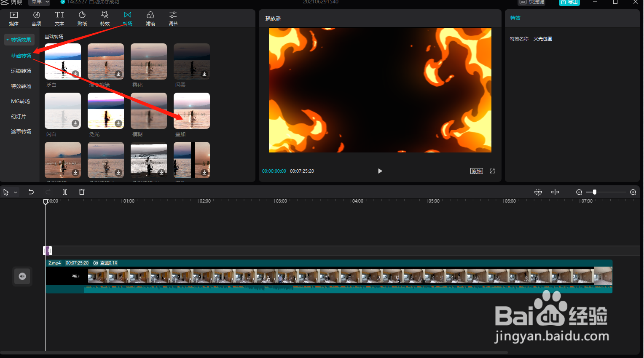
Task: Select the pointer cursor tool
Action: point(6,192)
